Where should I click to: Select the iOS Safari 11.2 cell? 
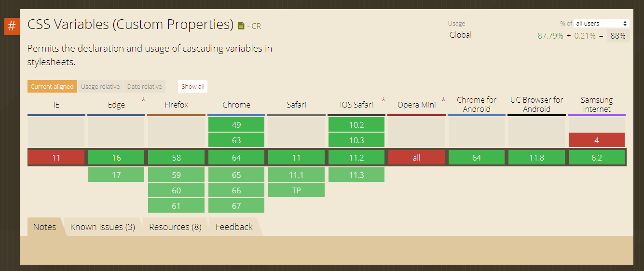pyautogui.click(x=356, y=158)
